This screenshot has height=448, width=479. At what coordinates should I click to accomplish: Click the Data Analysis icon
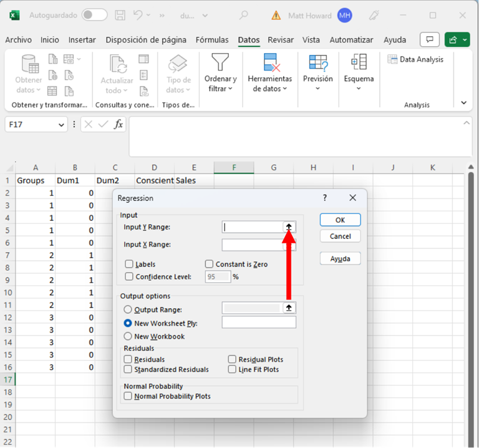click(393, 60)
